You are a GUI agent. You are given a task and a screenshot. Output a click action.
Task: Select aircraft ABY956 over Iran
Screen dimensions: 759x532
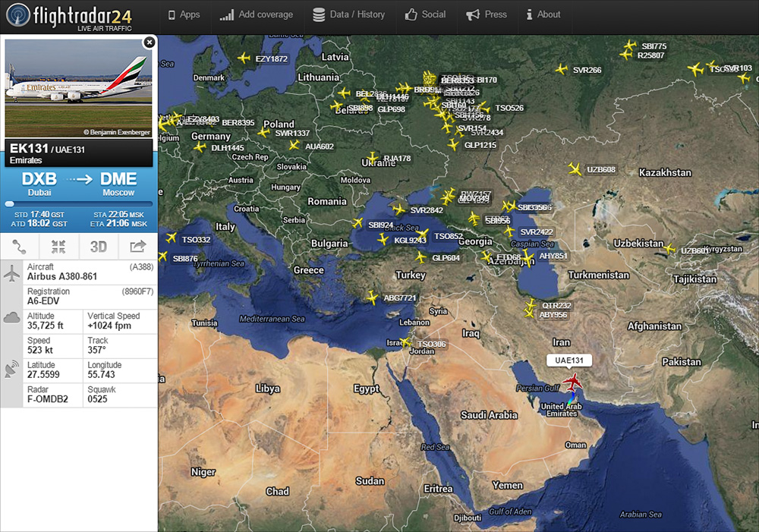coord(529,313)
